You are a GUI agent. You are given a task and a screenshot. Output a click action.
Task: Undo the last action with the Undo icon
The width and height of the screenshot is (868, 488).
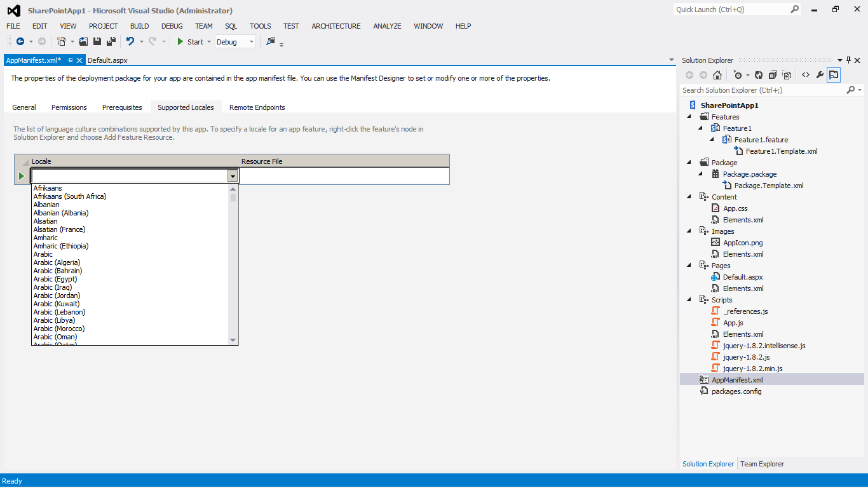pyautogui.click(x=130, y=41)
